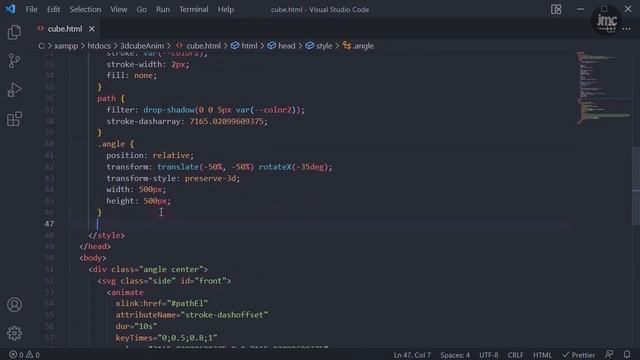Expand the xampp breadcrumb folder
The width and height of the screenshot is (640, 360).
[66, 46]
